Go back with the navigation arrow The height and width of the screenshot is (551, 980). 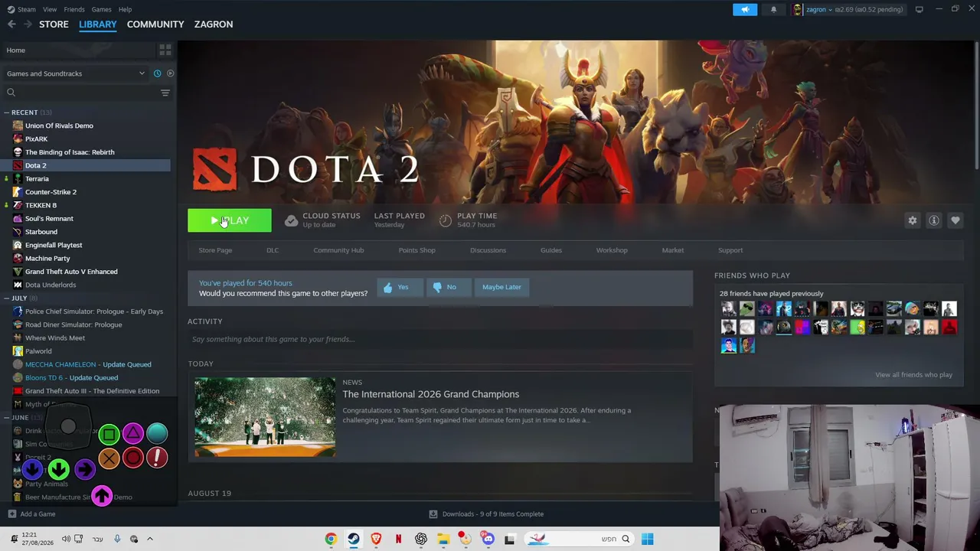click(11, 24)
